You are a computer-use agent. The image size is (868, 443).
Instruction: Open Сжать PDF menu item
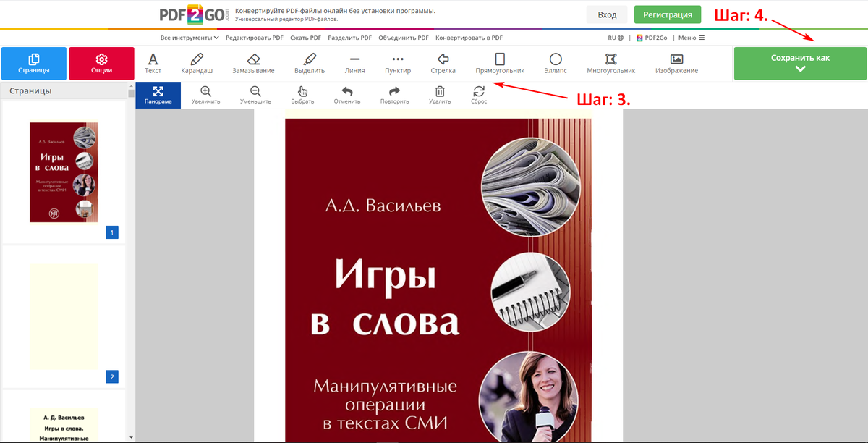(306, 38)
